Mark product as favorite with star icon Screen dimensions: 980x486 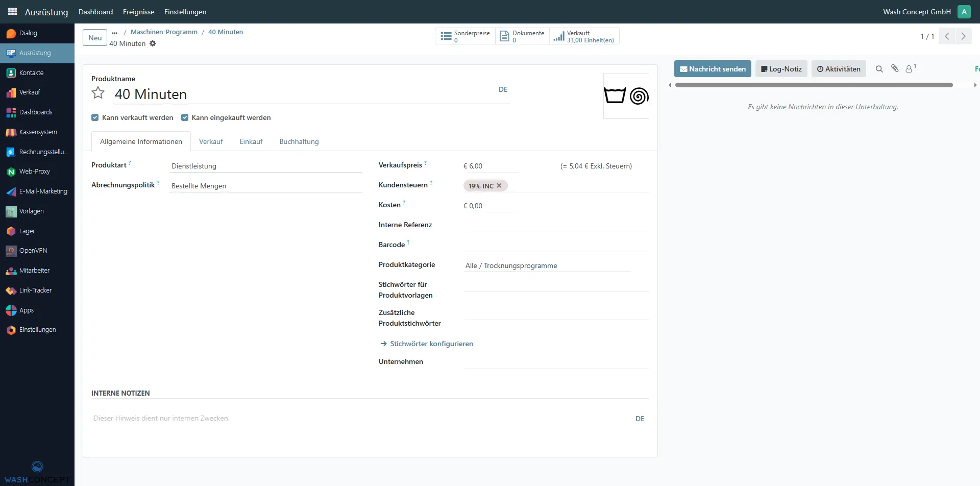tap(98, 93)
